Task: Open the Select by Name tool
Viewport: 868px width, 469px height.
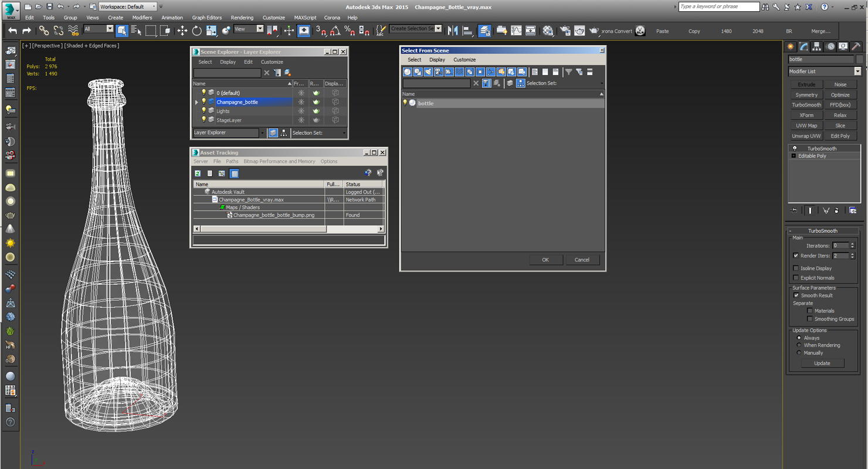Action: pos(136,30)
